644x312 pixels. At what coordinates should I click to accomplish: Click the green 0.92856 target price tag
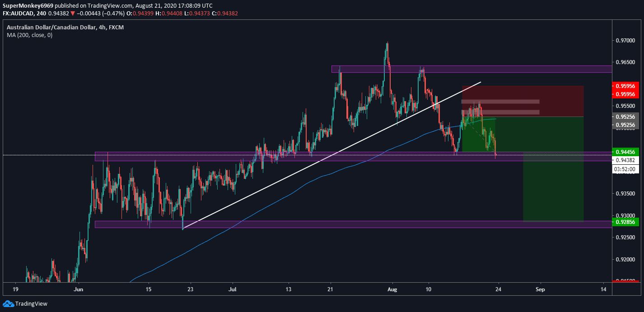click(625, 222)
